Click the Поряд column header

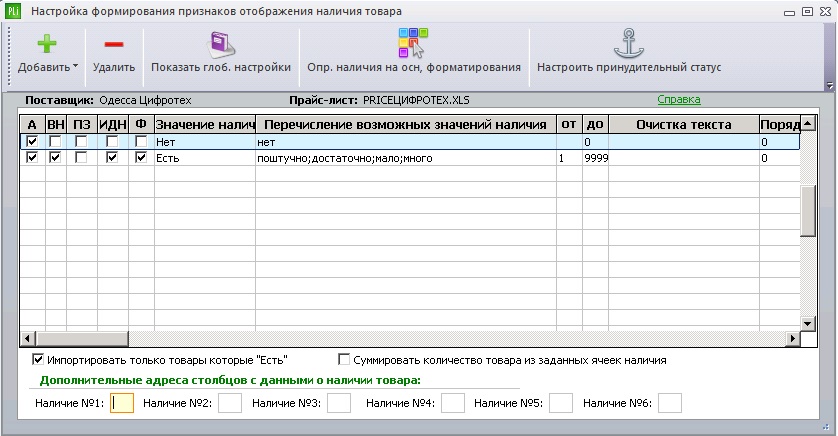tap(780, 124)
